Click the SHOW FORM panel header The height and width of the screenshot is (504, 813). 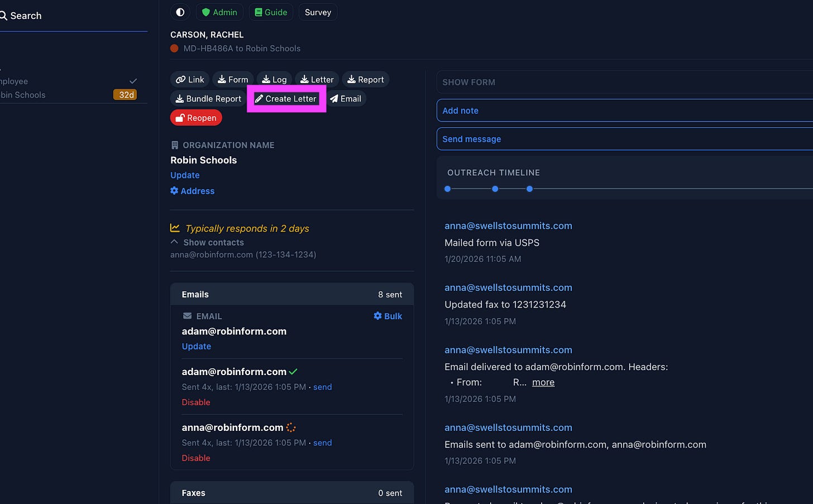pos(624,82)
